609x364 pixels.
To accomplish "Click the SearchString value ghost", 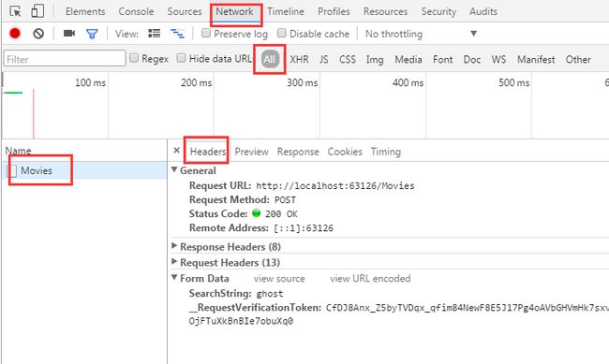I will point(270,294).
